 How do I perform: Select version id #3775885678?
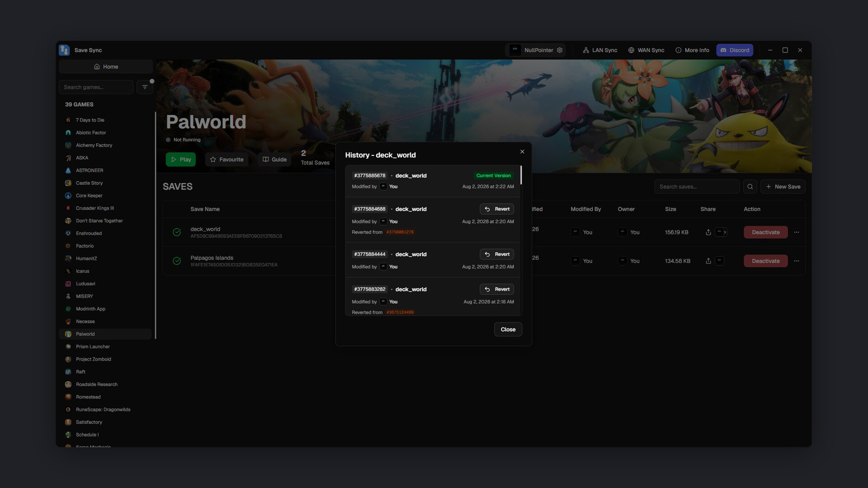click(x=370, y=176)
